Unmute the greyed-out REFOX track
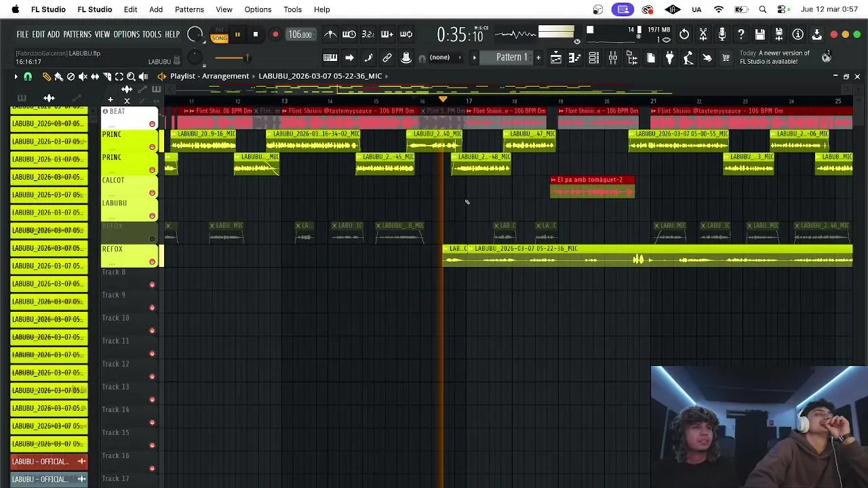 pos(152,239)
